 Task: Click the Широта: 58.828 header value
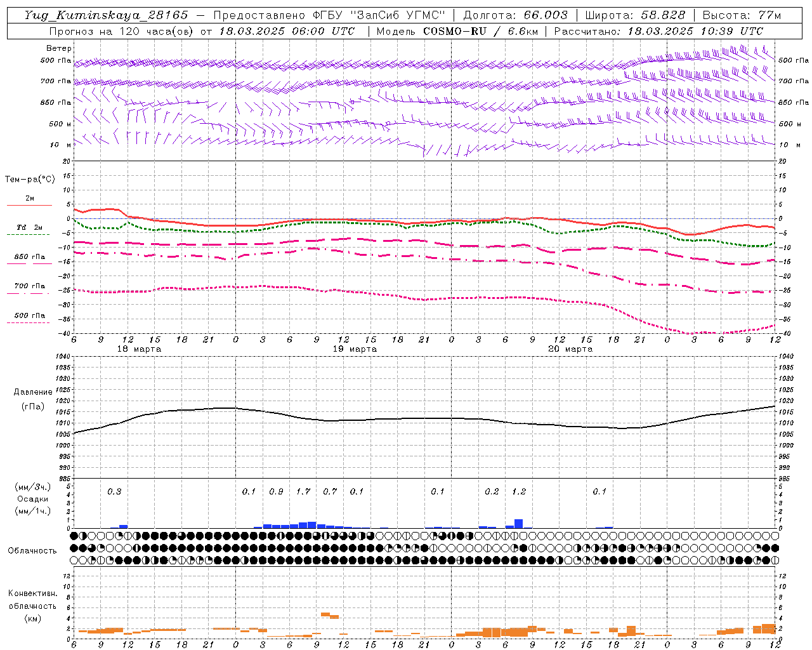(x=635, y=15)
